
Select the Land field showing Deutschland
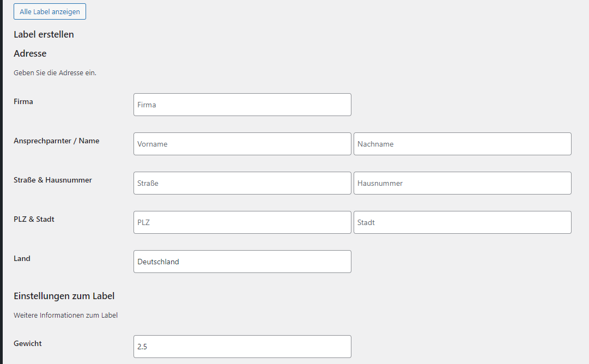242,262
